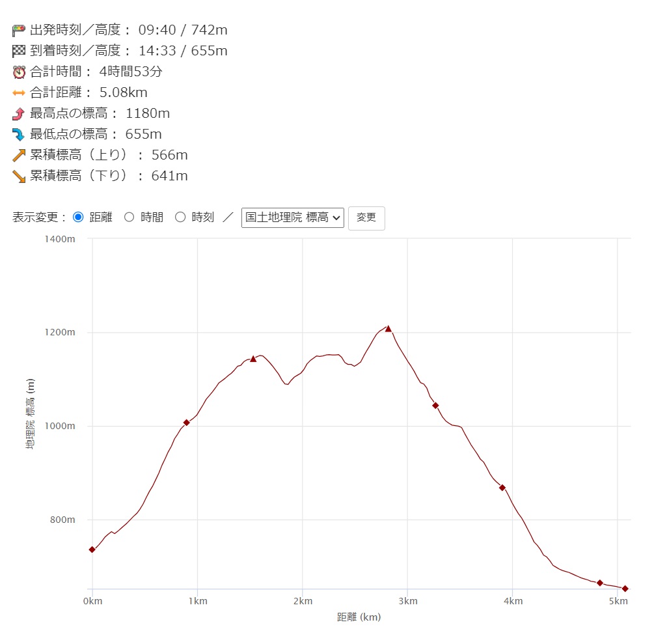Viewport: 667px width, 644px height.
Task: Click the end point diamond past 5km
Action: (x=625, y=589)
